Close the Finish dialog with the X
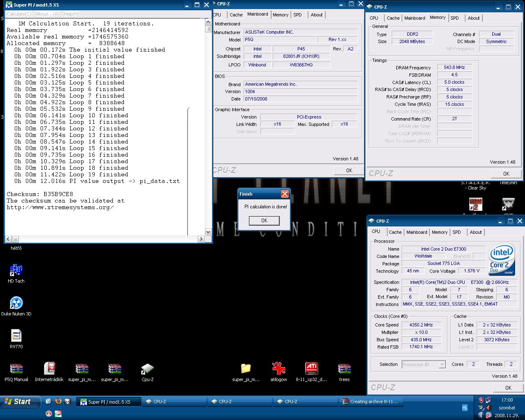The image size is (525, 420). coord(285,194)
